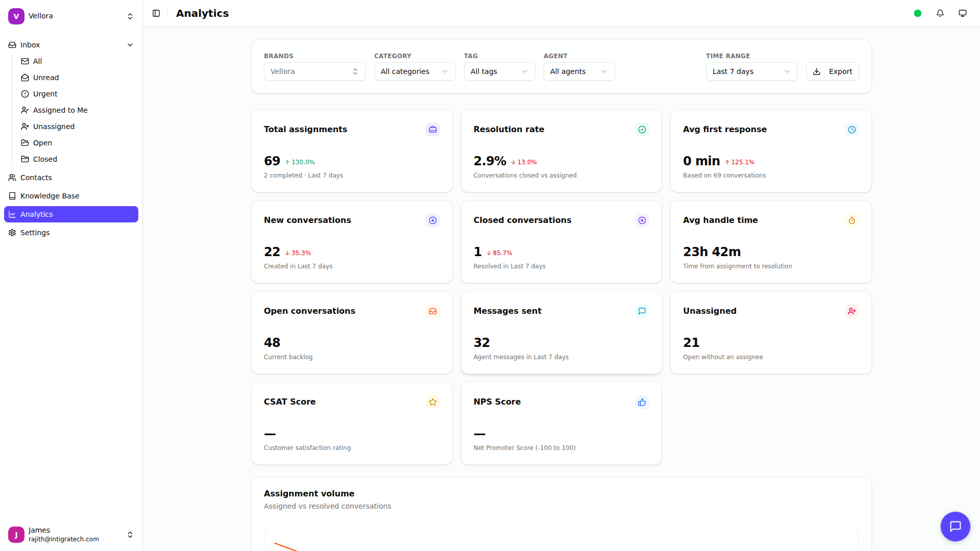The image size is (980, 551).
Task: Click the 125.1% first response indicator
Action: 740,162
